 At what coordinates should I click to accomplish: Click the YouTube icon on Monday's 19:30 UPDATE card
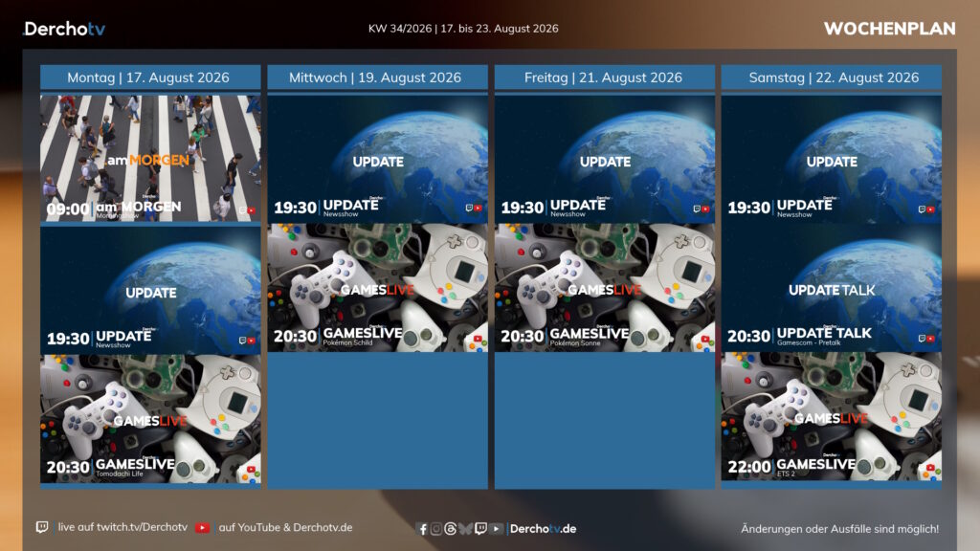pos(252,341)
